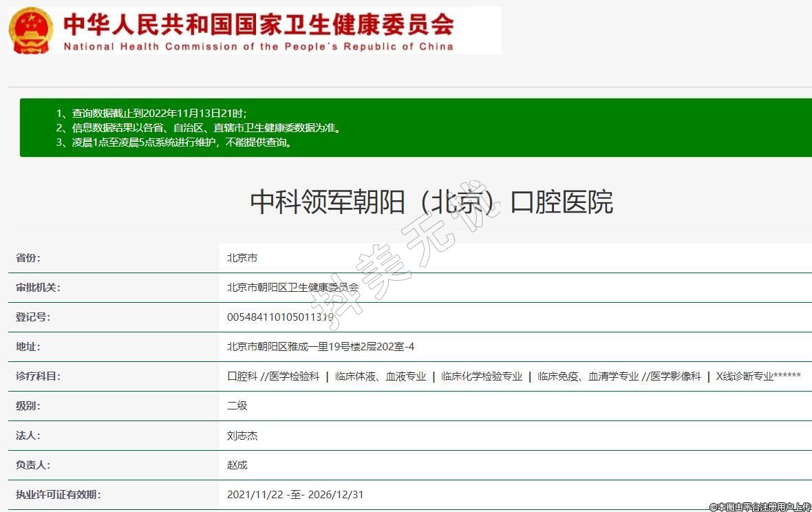Click 口腔科 in the medical subjects row
The width and height of the screenshot is (812, 512).
tap(242, 376)
